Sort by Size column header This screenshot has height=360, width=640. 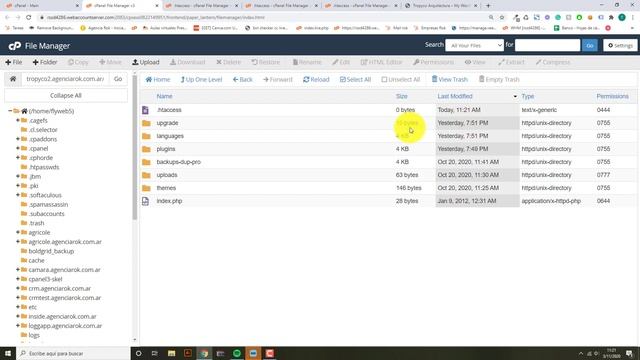[402, 96]
